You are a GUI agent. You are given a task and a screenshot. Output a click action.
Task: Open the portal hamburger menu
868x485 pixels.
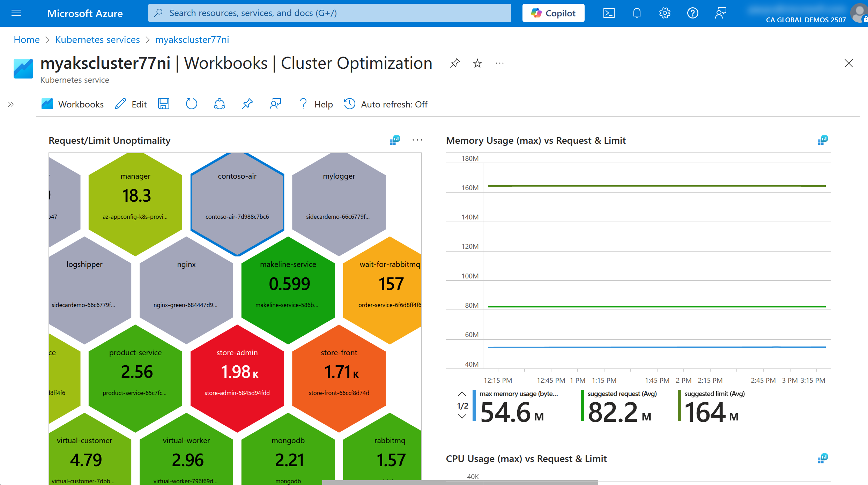tap(16, 13)
